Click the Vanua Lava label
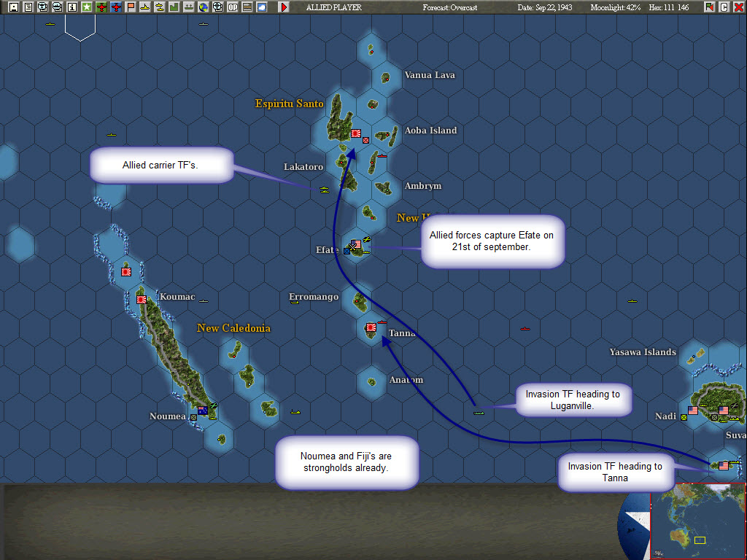The height and width of the screenshot is (560, 747). tap(430, 75)
